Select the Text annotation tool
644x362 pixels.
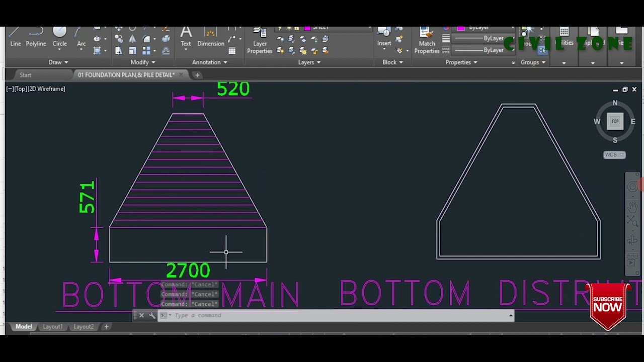pyautogui.click(x=186, y=38)
